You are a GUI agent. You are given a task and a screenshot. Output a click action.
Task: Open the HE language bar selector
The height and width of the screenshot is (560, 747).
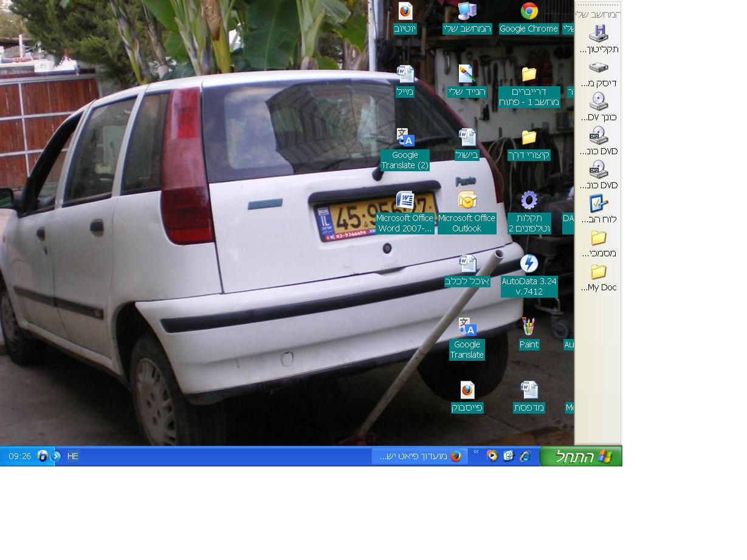[x=72, y=456]
